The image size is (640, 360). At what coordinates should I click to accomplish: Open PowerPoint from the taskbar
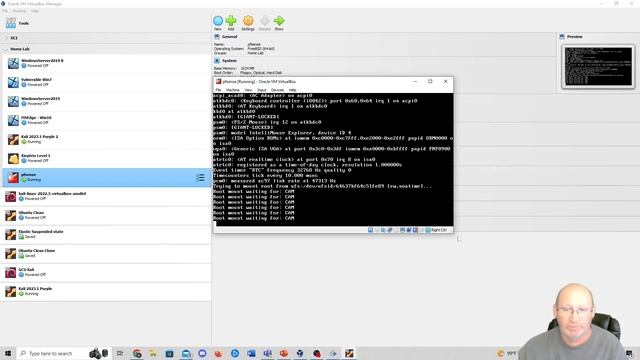(x=284, y=353)
